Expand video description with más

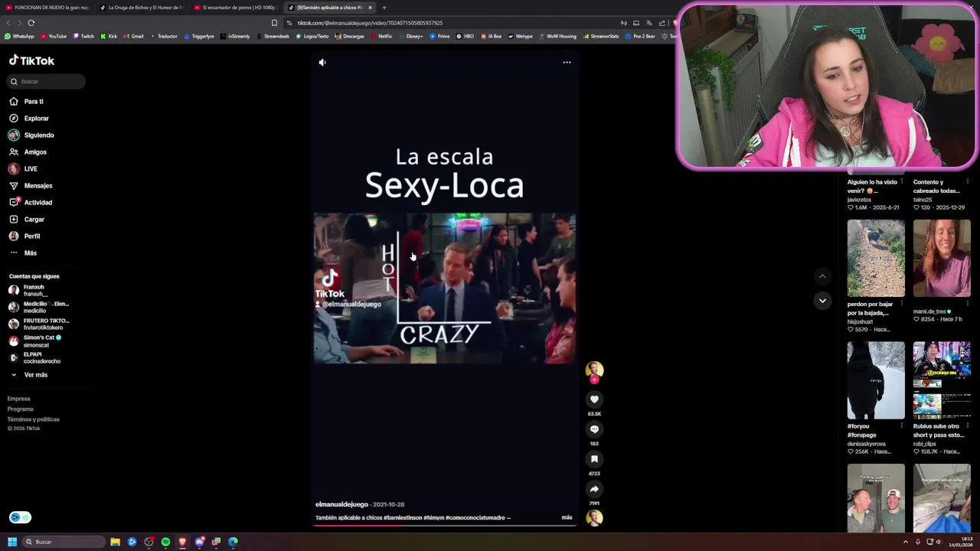click(x=567, y=518)
